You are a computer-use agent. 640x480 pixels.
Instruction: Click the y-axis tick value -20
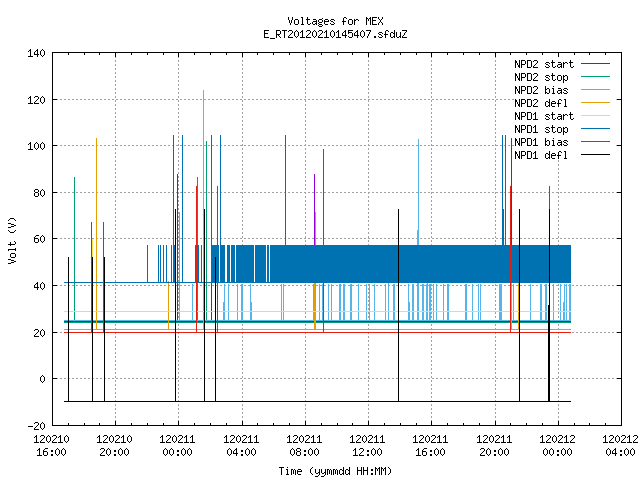coord(36,426)
